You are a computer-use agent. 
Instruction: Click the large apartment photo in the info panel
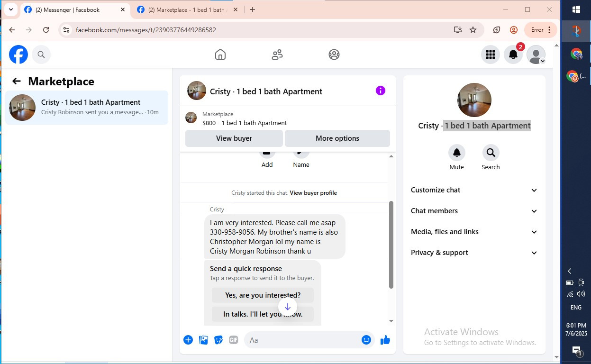click(474, 100)
